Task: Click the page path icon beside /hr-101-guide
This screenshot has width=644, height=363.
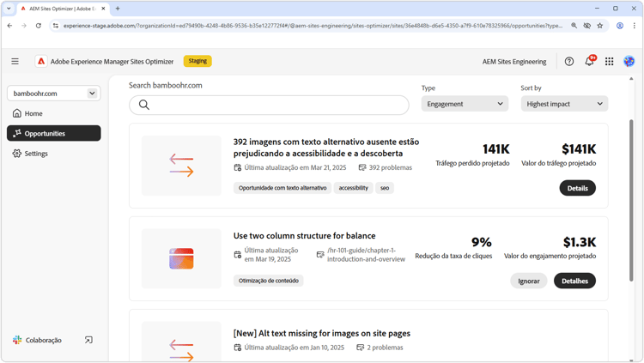Action: (x=320, y=255)
